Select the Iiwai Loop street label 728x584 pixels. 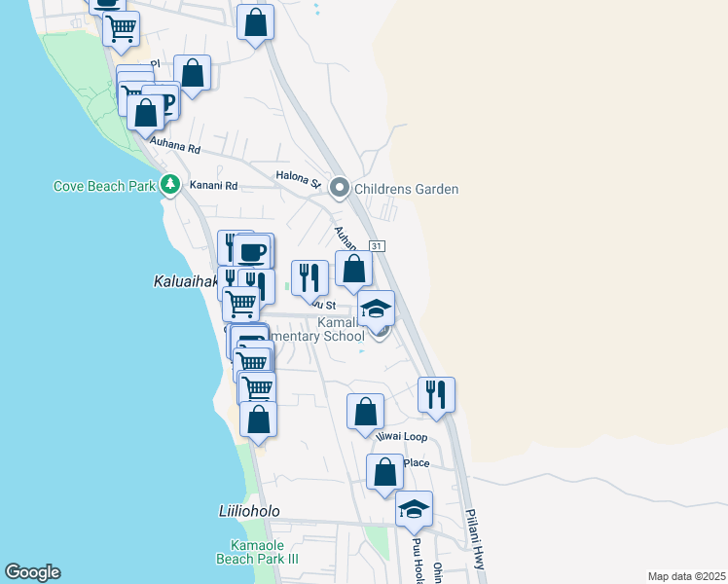pyautogui.click(x=402, y=436)
